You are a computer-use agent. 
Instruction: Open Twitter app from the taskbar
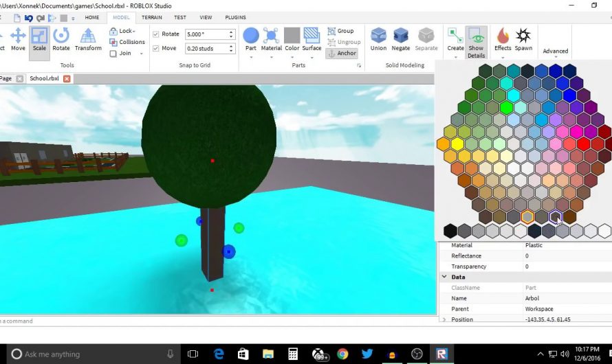coord(367,354)
